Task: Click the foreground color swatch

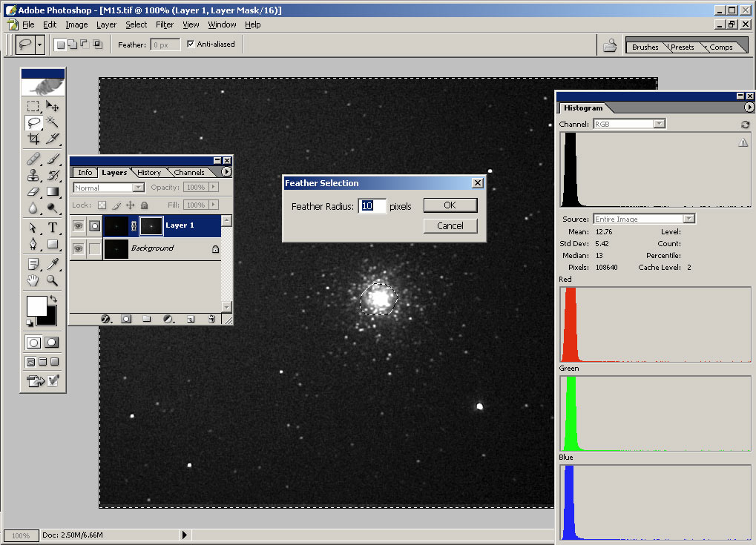Action: pos(36,305)
